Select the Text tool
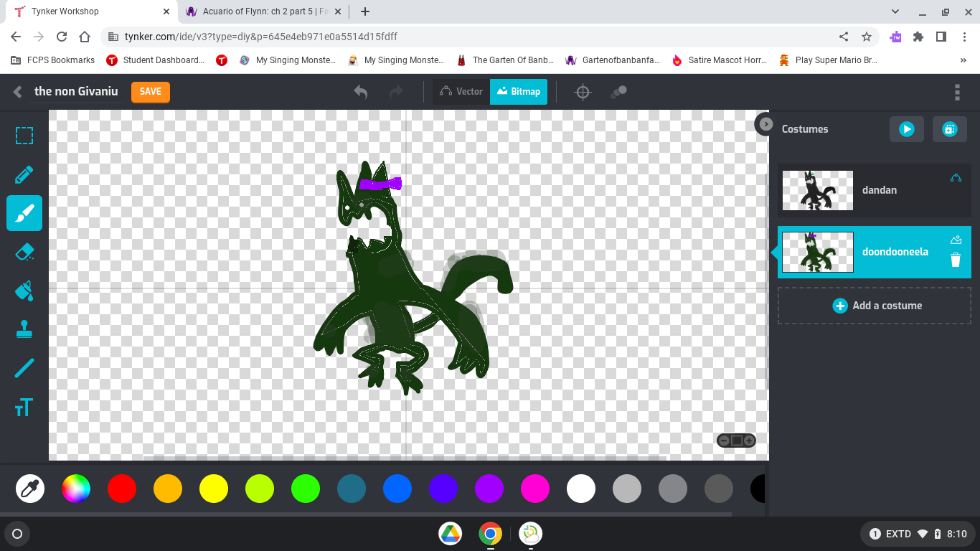The width and height of the screenshot is (980, 551). point(24,407)
